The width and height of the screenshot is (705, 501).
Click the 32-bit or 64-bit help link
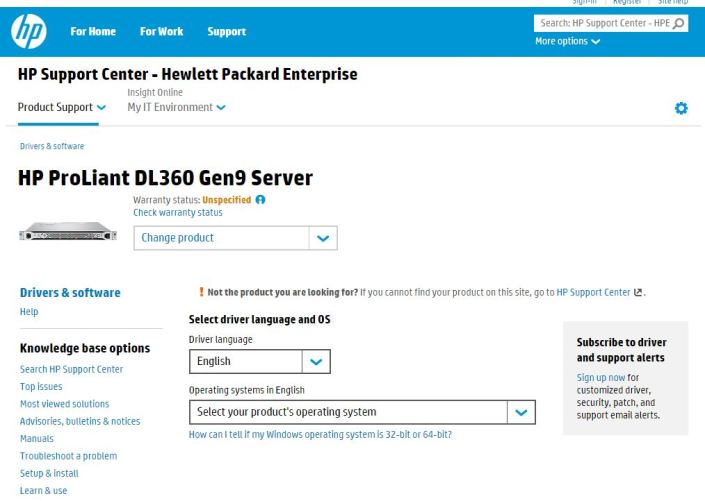click(320, 434)
